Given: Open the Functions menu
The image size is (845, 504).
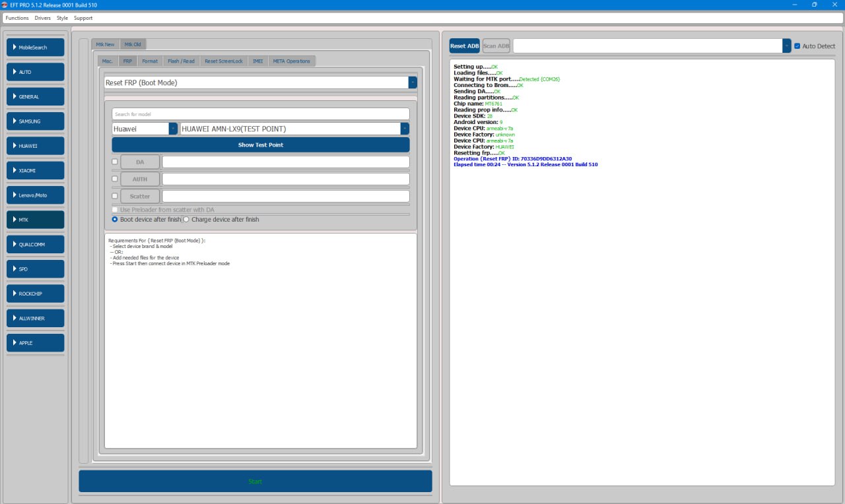Looking at the screenshot, I should (17, 18).
